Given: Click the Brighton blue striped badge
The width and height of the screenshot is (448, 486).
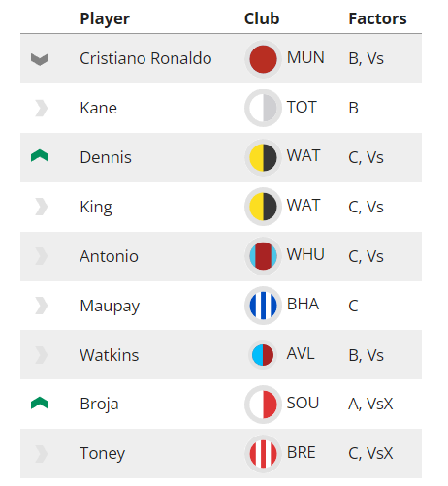Looking at the screenshot, I should click(x=263, y=306).
